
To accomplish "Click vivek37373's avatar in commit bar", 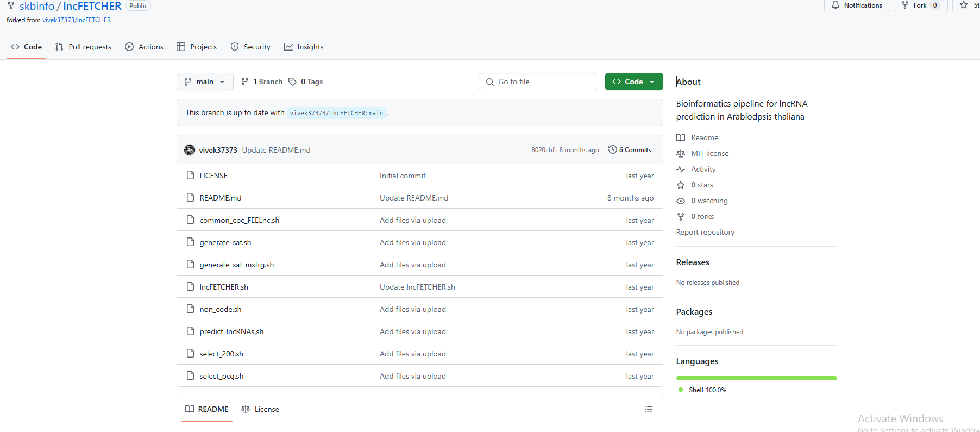I will (190, 150).
